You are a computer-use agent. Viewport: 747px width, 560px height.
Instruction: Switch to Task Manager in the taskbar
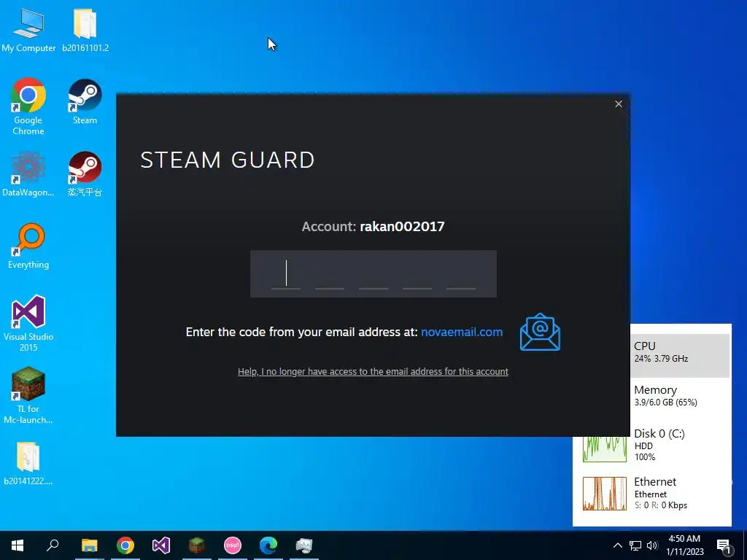click(304, 545)
